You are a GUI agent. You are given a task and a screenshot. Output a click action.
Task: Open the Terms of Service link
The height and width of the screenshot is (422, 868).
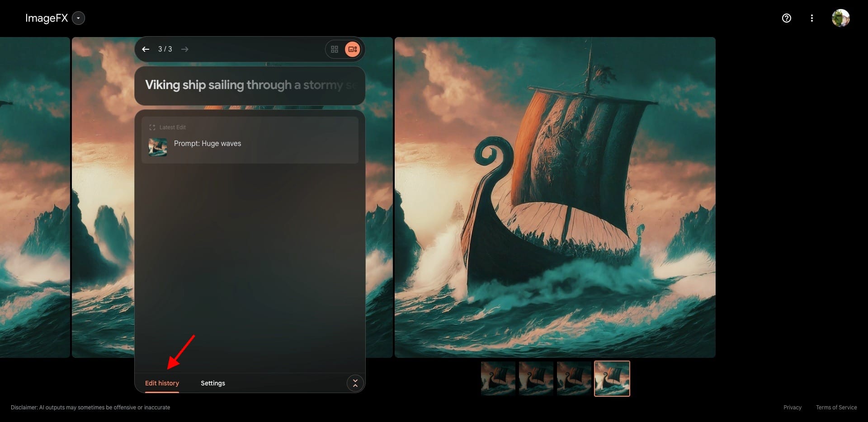coord(836,408)
